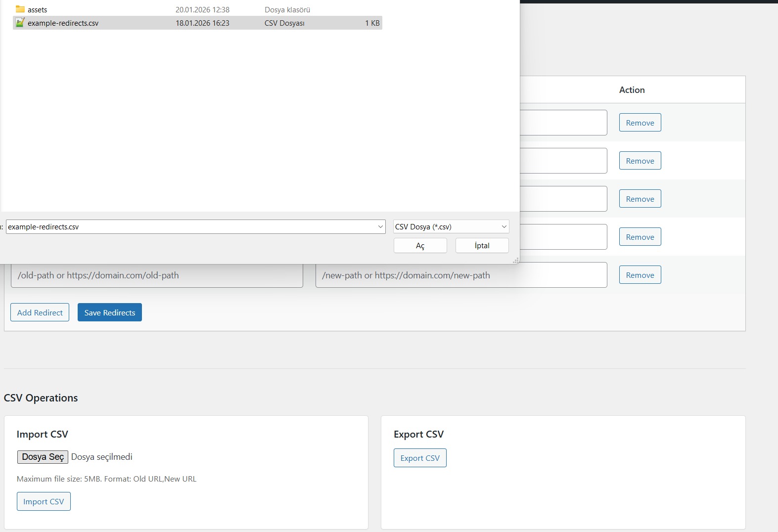Remove the second redirect row
This screenshot has width=778, height=532.
pos(640,161)
